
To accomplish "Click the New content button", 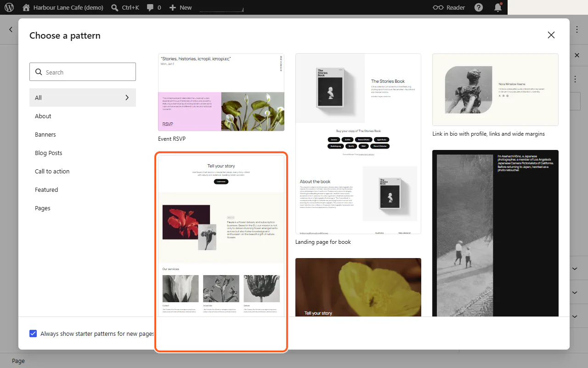I will (181, 7).
